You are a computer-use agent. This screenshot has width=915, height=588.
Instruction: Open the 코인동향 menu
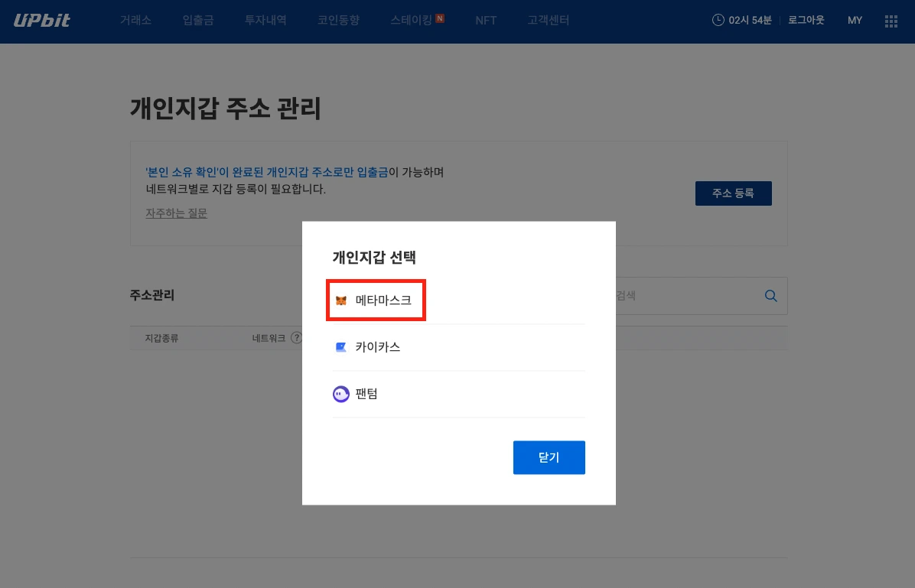point(338,21)
